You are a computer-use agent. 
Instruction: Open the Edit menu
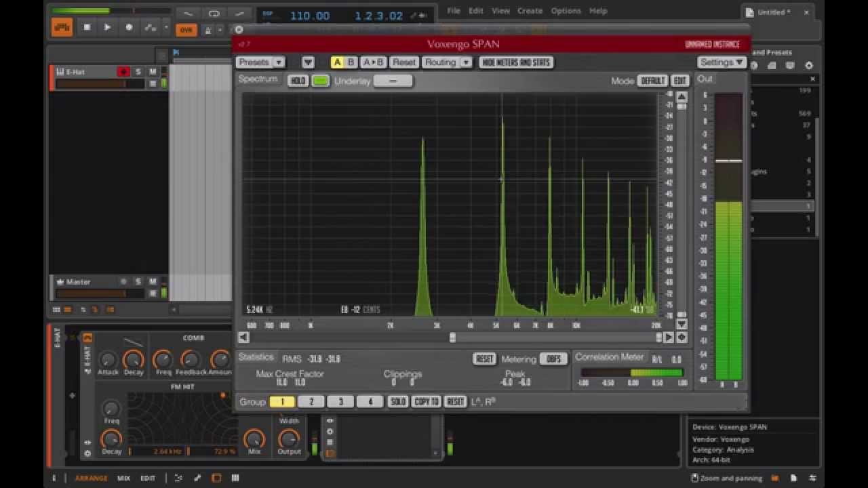(x=476, y=11)
